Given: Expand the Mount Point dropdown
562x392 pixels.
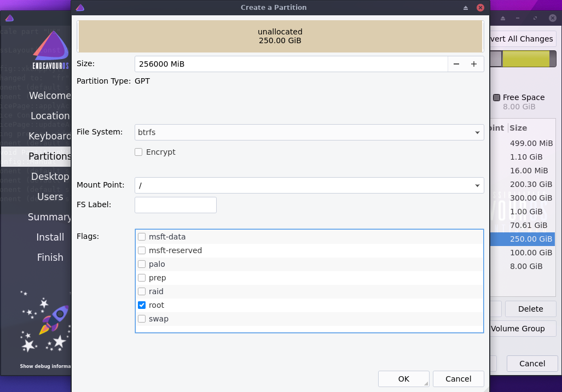Looking at the screenshot, I should tap(309, 185).
